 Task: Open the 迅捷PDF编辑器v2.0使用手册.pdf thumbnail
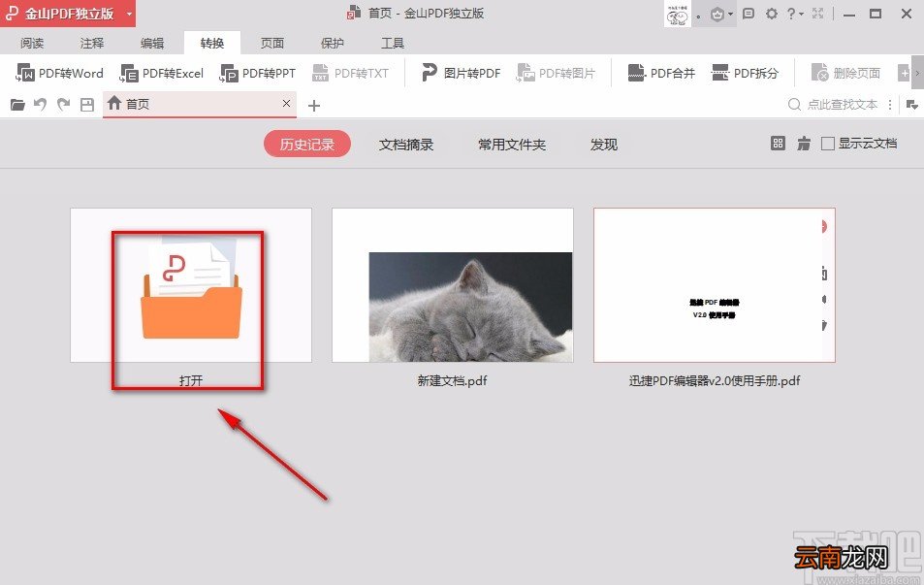[x=715, y=285]
